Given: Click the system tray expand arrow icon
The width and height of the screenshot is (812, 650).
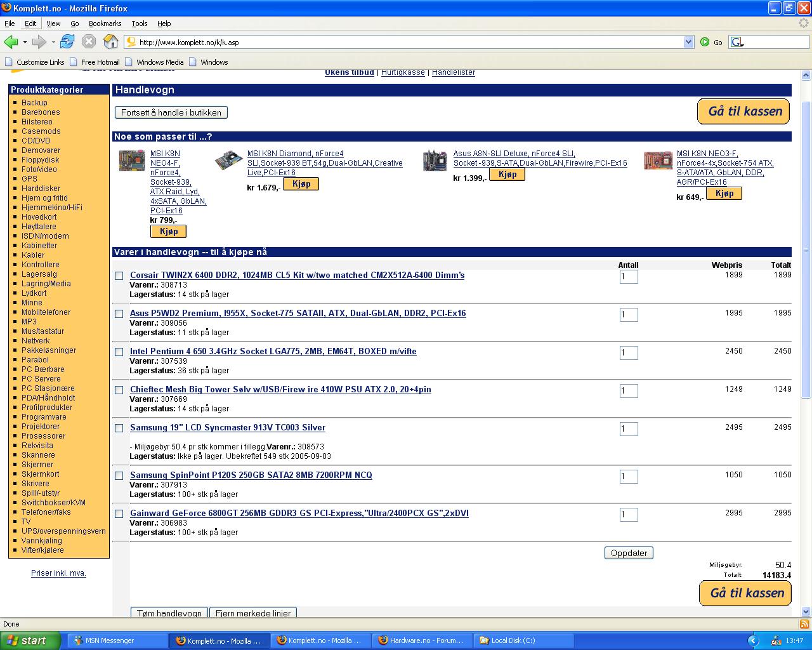Looking at the screenshot, I should tap(753, 640).
